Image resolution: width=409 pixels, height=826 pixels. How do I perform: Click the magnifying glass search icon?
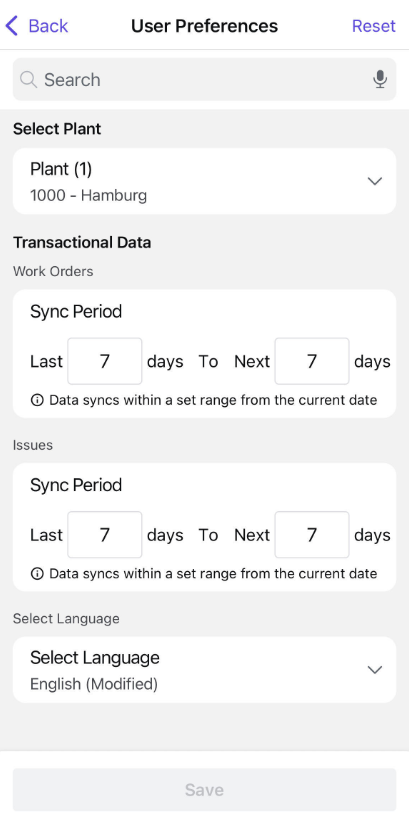click(x=28, y=80)
